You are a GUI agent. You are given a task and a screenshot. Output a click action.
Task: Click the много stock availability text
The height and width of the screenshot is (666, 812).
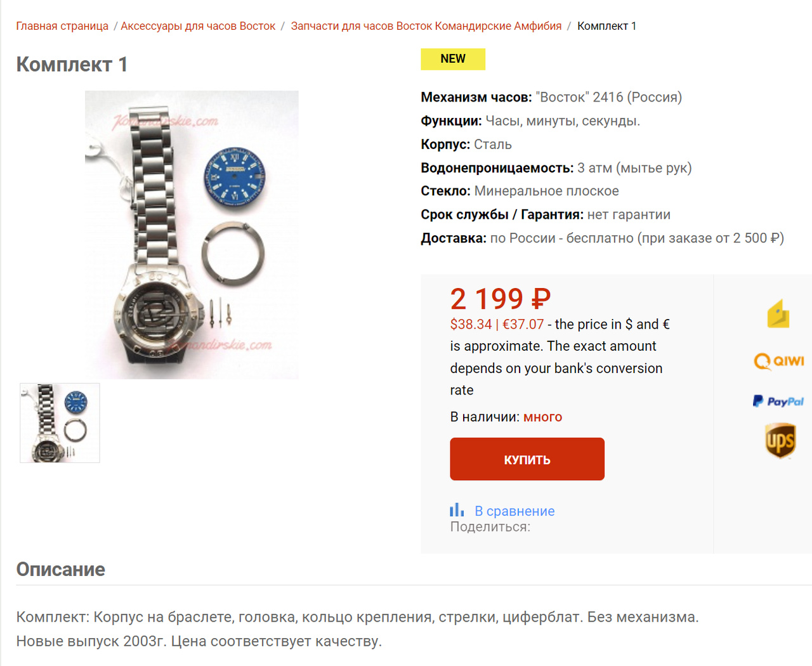tap(542, 417)
